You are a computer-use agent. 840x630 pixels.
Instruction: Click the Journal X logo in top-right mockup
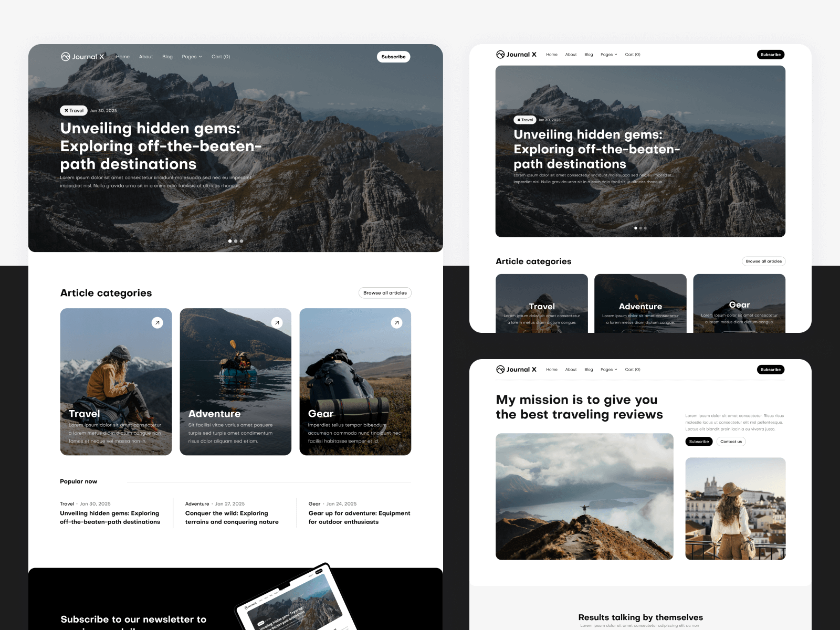pyautogui.click(x=516, y=55)
